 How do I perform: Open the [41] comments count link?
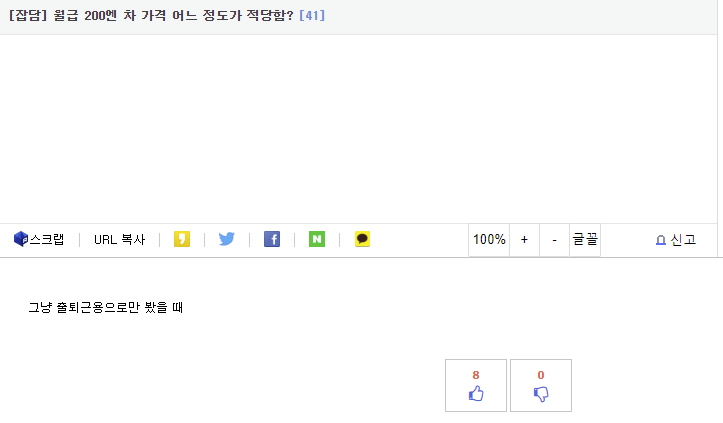click(312, 15)
